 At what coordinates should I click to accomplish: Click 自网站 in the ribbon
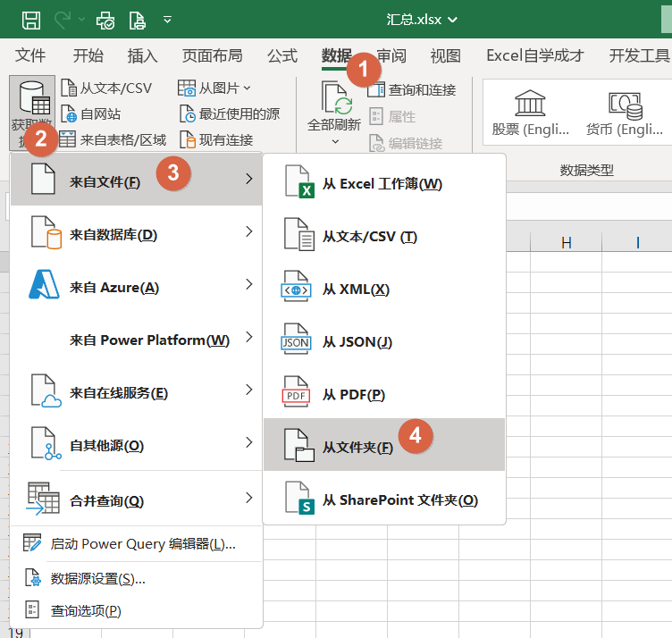tap(90, 114)
